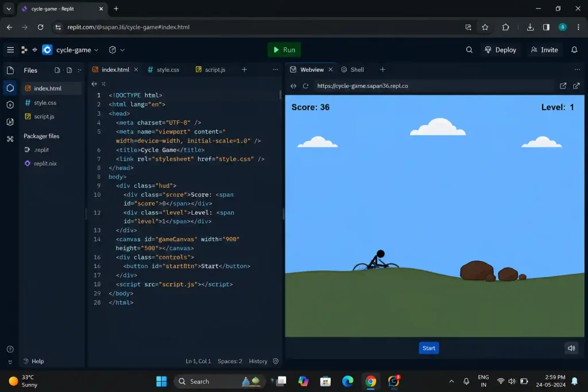Viewport: 588px width, 392px height.
Task: Open Microsoft Edge from the taskbar
Action: [x=347, y=382]
